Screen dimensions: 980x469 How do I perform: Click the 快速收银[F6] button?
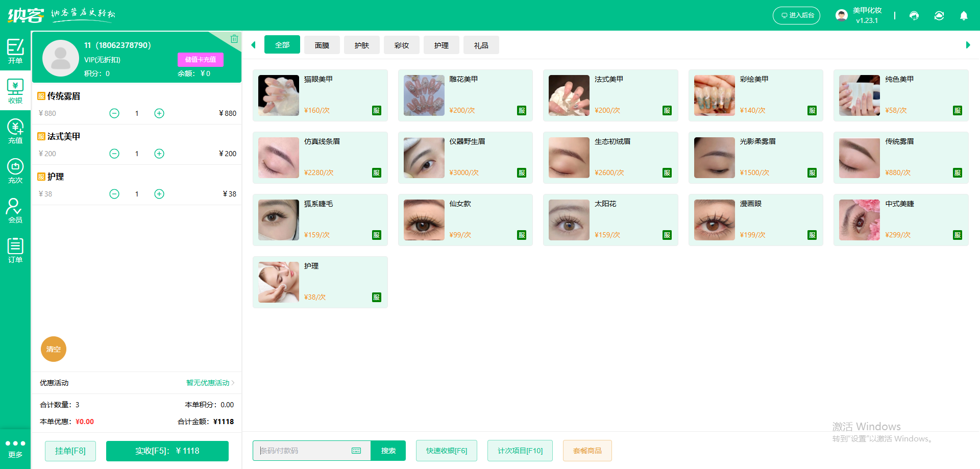pyautogui.click(x=447, y=451)
